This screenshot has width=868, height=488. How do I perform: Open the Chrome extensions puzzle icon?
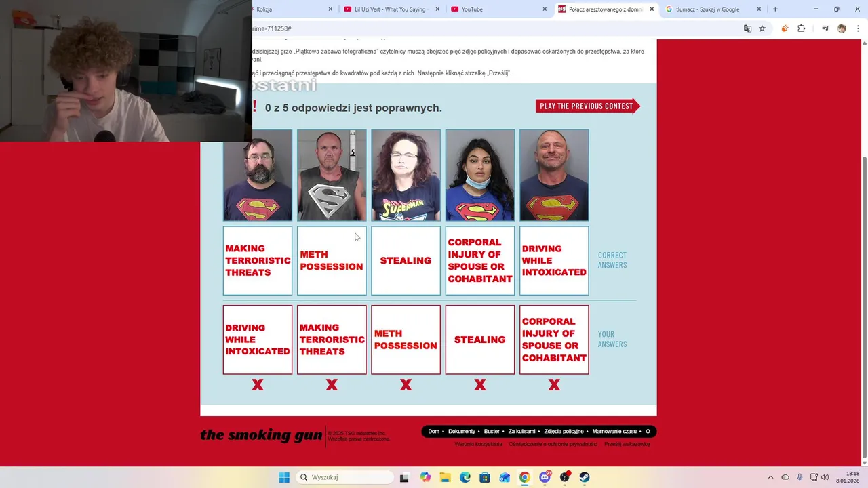tap(801, 28)
